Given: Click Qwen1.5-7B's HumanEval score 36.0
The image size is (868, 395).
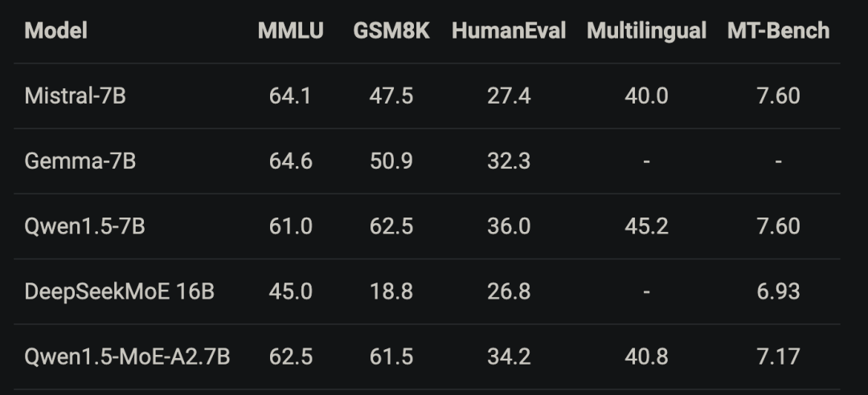Looking at the screenshot, I should point(509,226).
